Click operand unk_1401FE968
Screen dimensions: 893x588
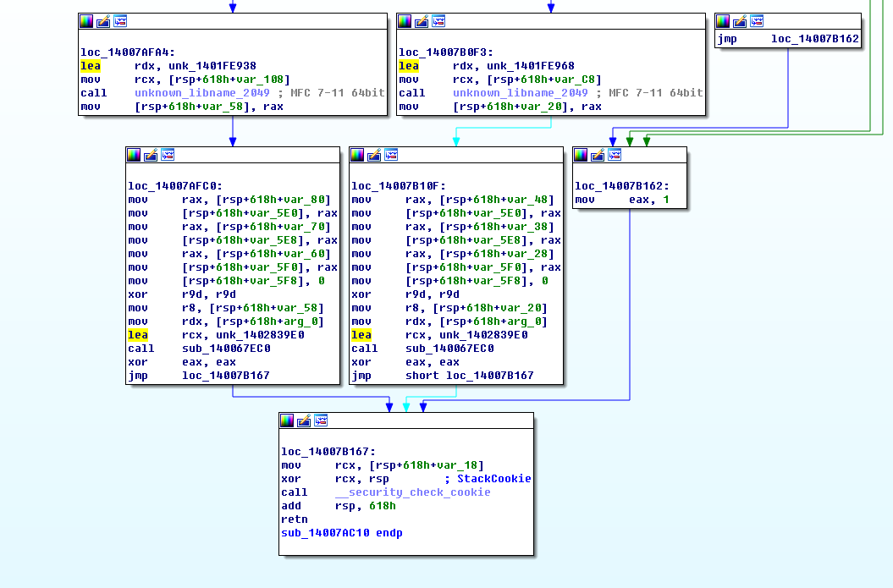click(x=530, y=66)
